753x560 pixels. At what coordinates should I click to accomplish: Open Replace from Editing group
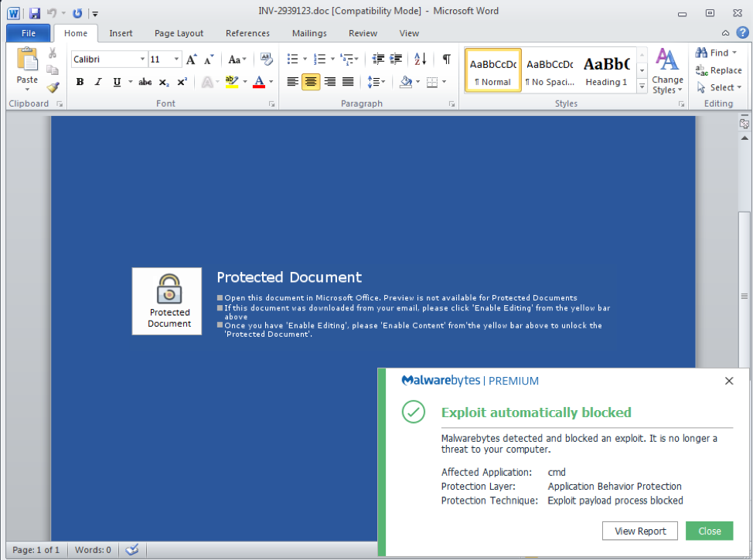click(x=718, y=70)
